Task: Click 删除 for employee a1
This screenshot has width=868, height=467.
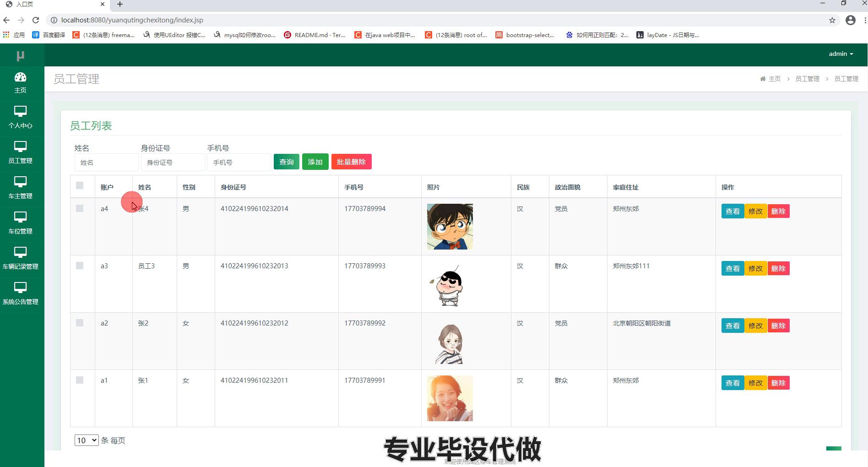Action: coord(778,383)
